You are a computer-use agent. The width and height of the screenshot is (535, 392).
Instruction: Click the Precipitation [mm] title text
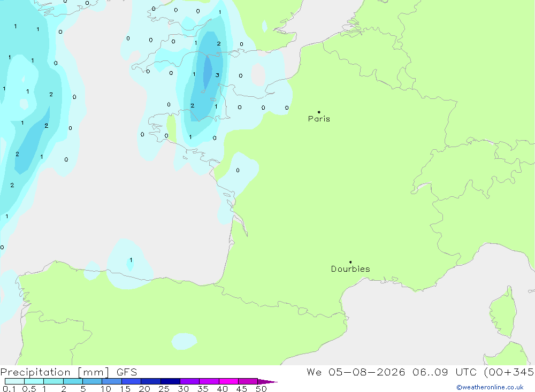(x=55, y=372)
